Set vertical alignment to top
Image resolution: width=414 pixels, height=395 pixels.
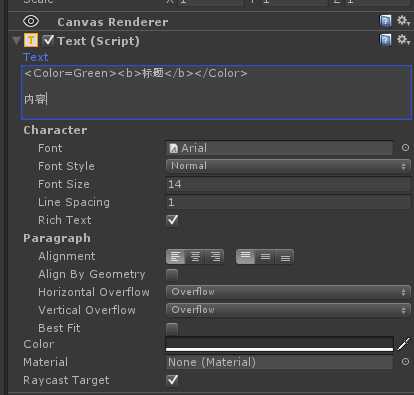click(245, 257)
